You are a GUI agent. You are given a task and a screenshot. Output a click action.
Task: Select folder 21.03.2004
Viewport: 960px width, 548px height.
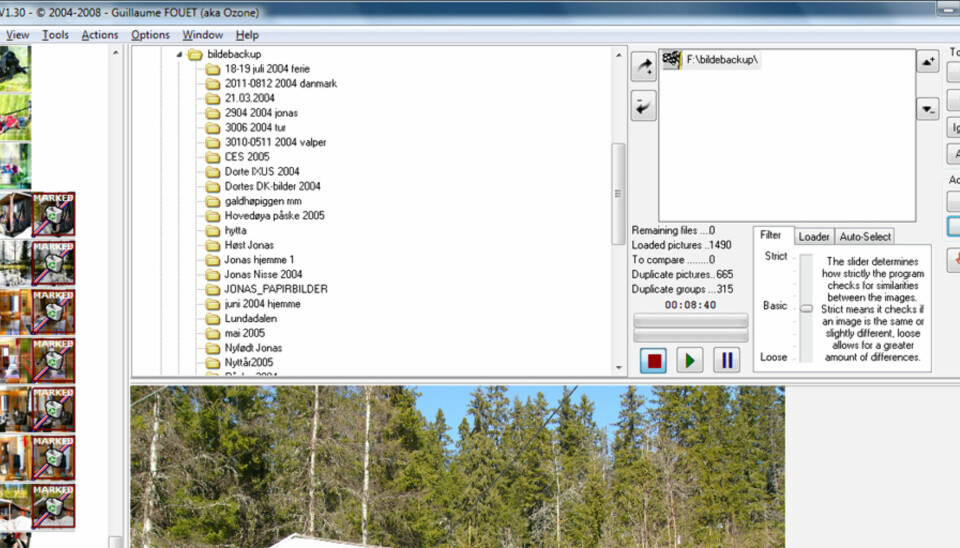249,98
